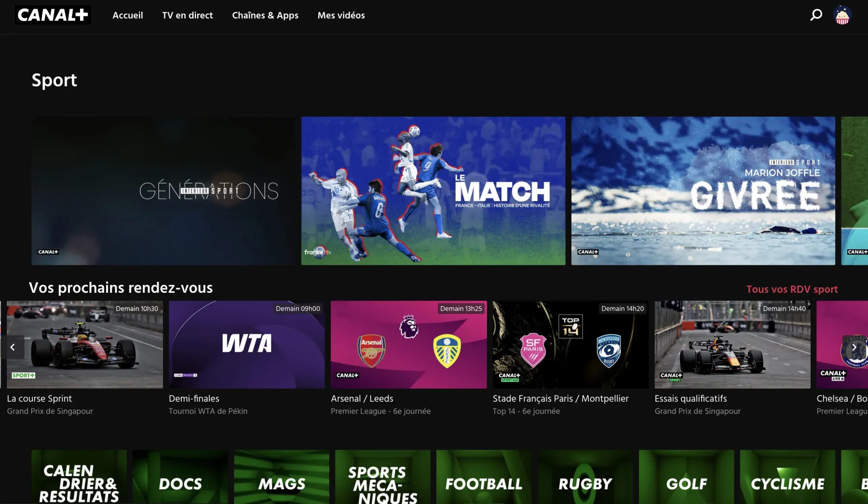Click the Demi-finales title text
Viewport: 868px width, 504px height.
click(x=194, y=399)
